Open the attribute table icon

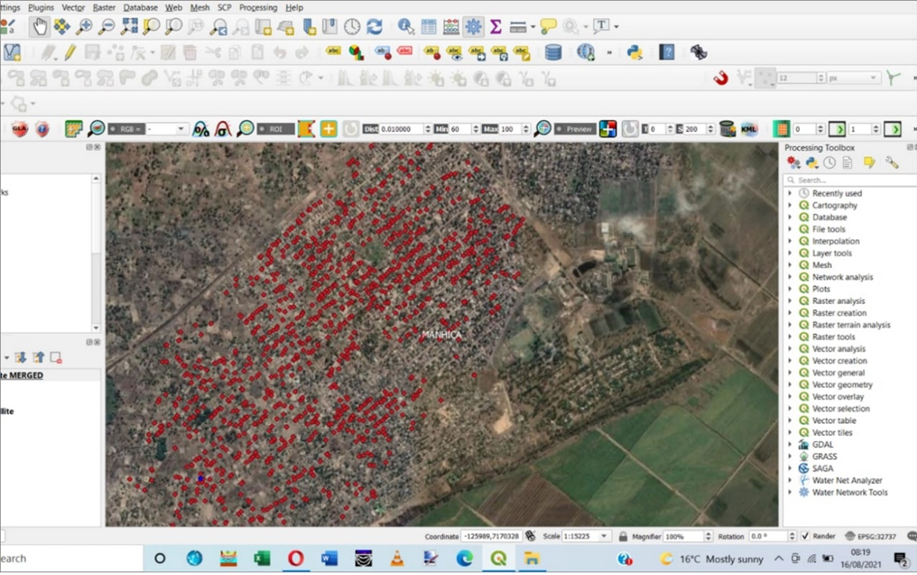click(429, 27)
